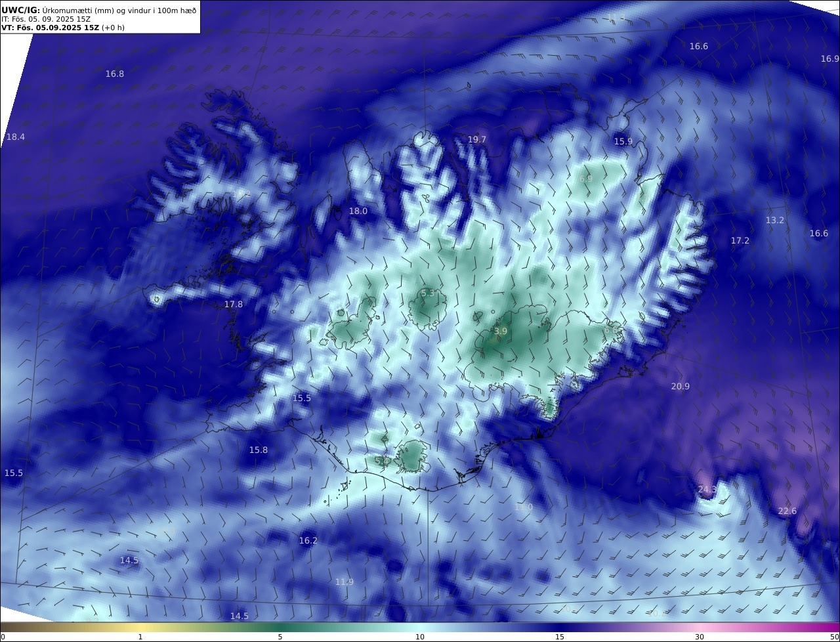This screenshot has height=642, width=840.
Task: Click the yellow section of the colorbar
Action: pos(140,627)
